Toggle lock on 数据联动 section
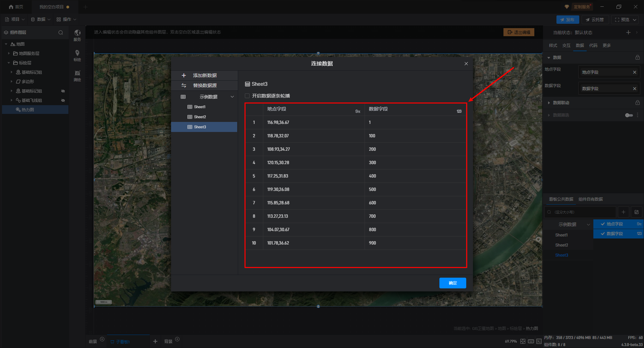Viewport: 644px width, 348px height. click(637, 103)
